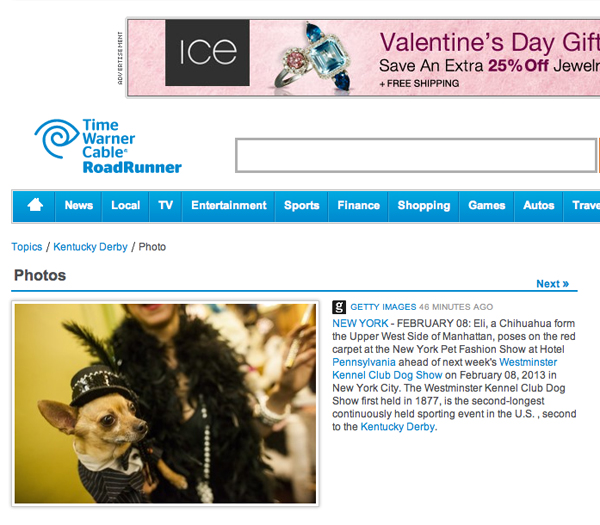
Task: Select the Entertainment tab
Action: point(229,205)
